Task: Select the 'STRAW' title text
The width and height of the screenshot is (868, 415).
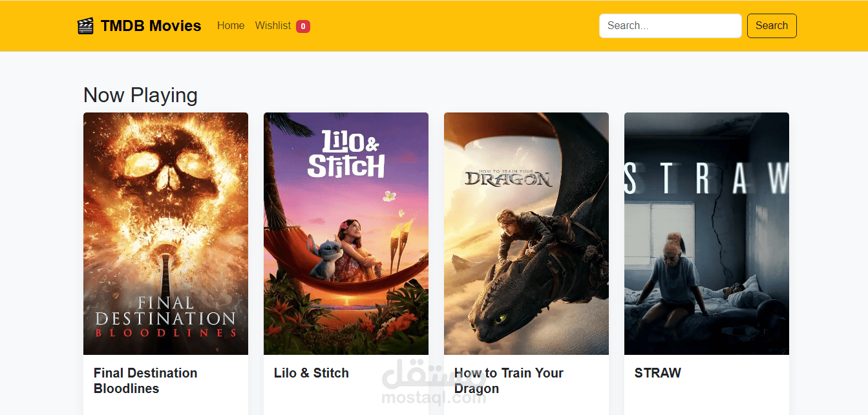Action: [x=658, y=373]
